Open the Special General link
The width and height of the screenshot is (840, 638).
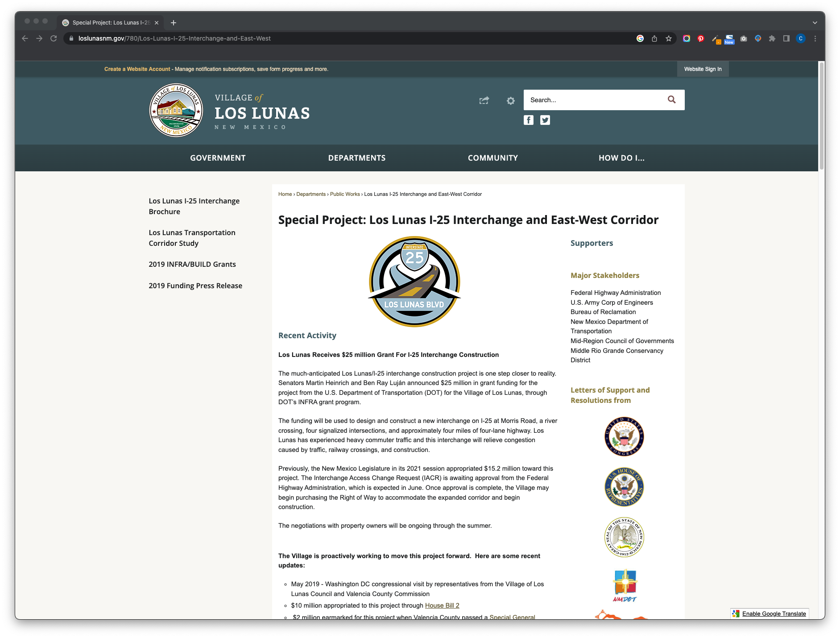click(x=512, y=617)
